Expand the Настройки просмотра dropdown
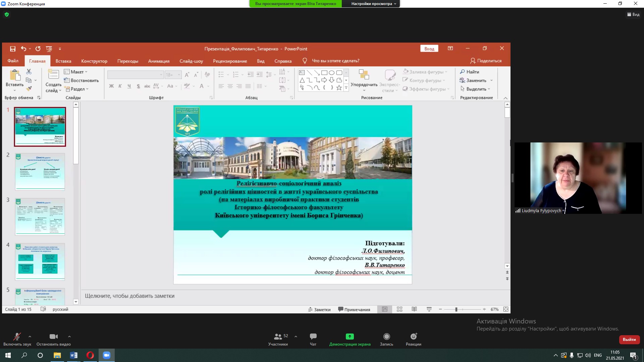This screenshot has width=644, height=362. pos(374,4)
